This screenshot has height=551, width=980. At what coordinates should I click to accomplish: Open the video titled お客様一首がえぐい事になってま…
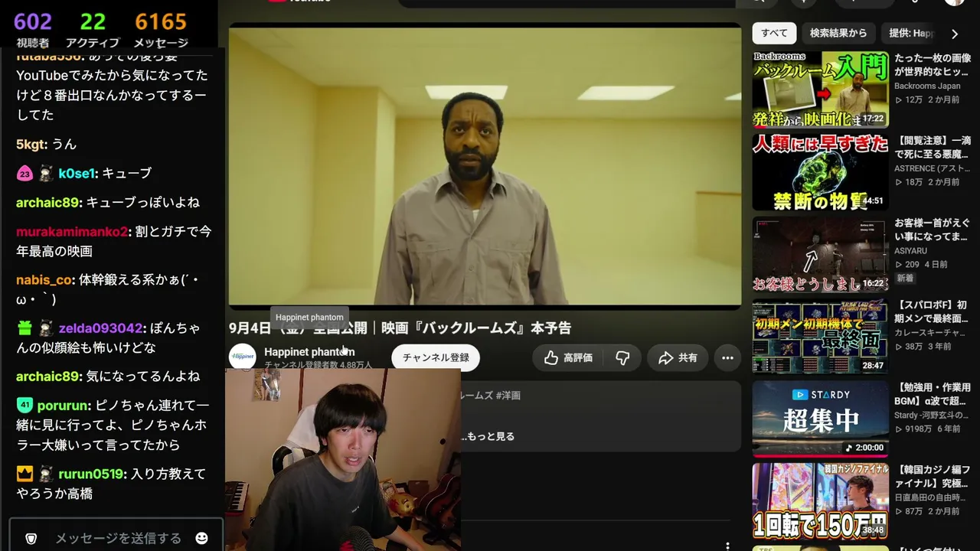coord(933,230)
